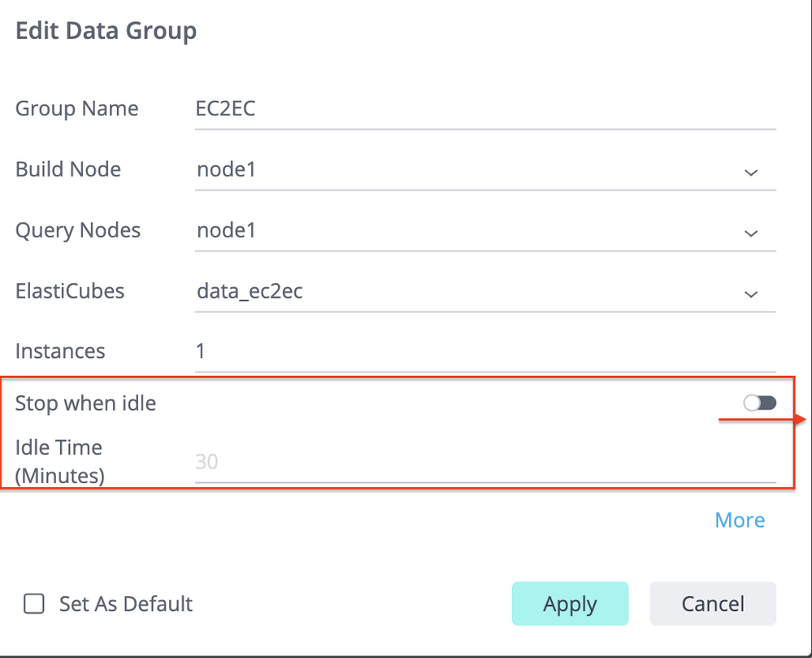Screen dimensions: 812x658
Task: Click into the Instances input field
Action: pos(484,351)
